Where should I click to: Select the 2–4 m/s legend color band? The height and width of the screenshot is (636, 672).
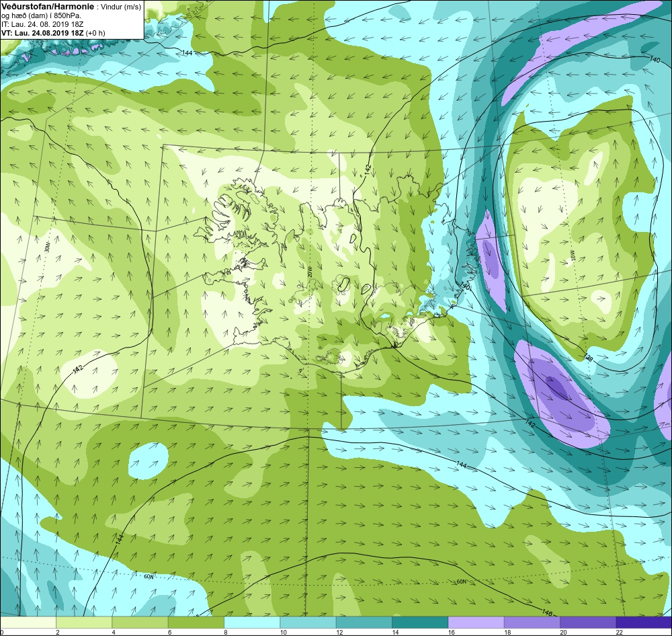pyautogui.click(x=84, y=623)
